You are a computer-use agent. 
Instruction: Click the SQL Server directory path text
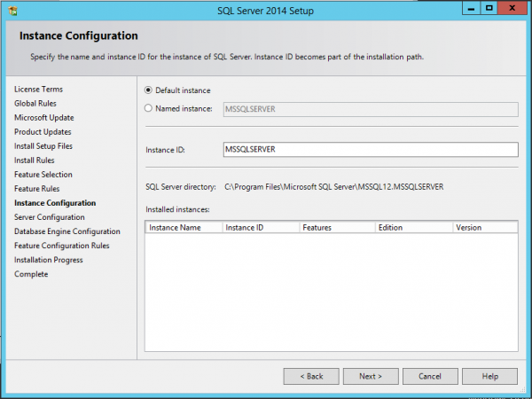[334, 187]
